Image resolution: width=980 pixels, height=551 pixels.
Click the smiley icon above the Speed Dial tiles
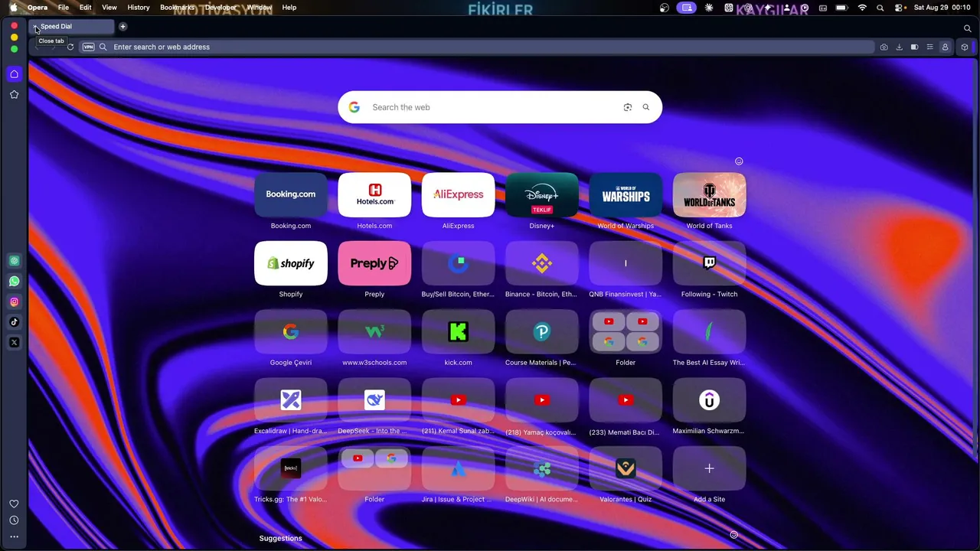(x=739, y=161)
